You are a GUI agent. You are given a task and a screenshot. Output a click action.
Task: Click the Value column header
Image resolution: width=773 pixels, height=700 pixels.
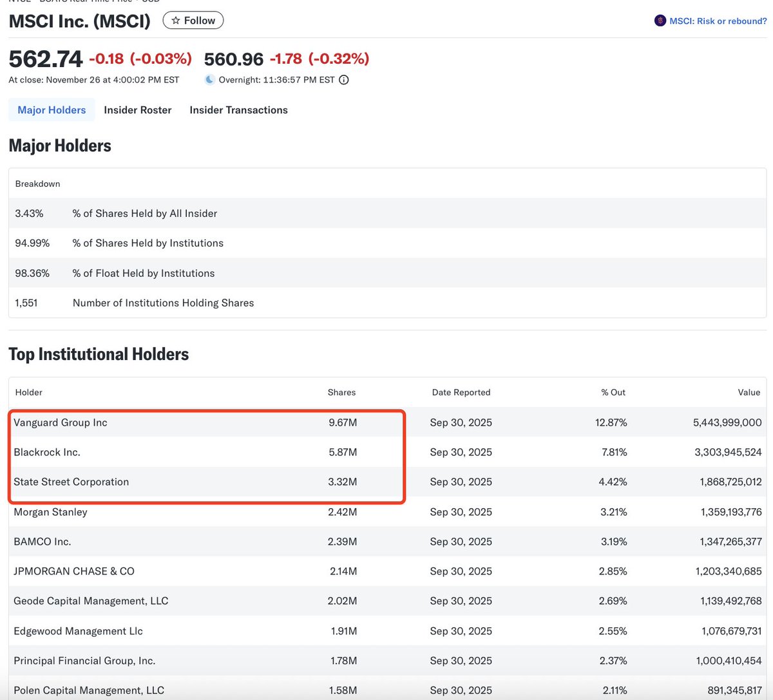pyautogui.click(x=749, y=392)
